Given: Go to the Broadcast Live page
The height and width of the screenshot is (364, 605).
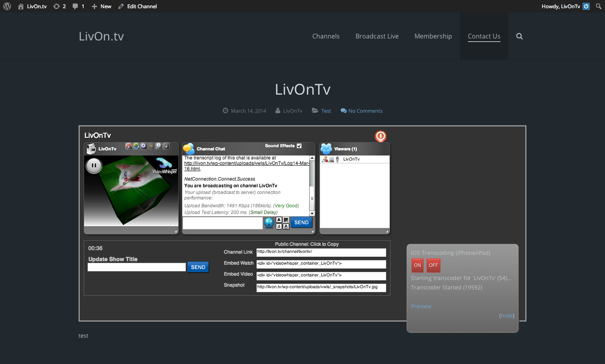Looking at the screenshot, I should (377, 36).
